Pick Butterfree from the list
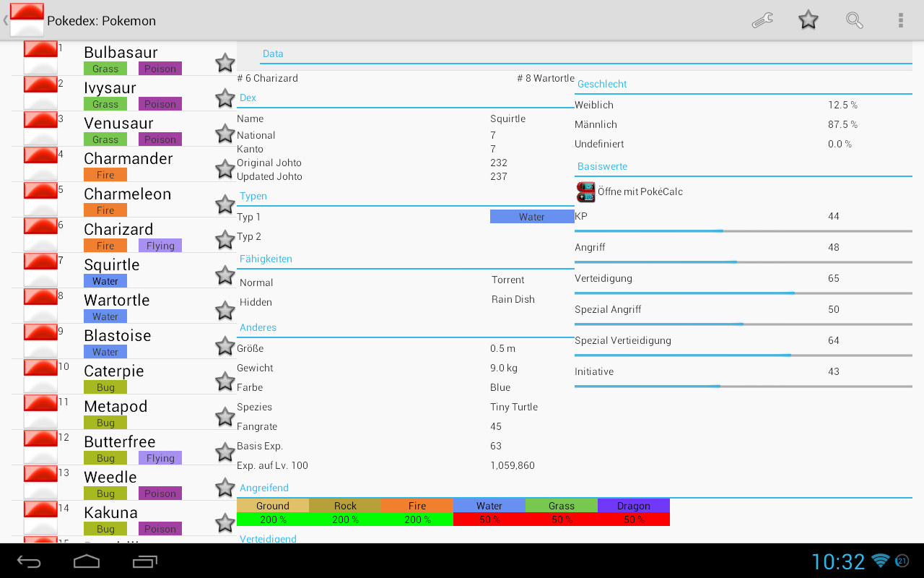Screen dimensions: 924x578 tap(120, 441)
